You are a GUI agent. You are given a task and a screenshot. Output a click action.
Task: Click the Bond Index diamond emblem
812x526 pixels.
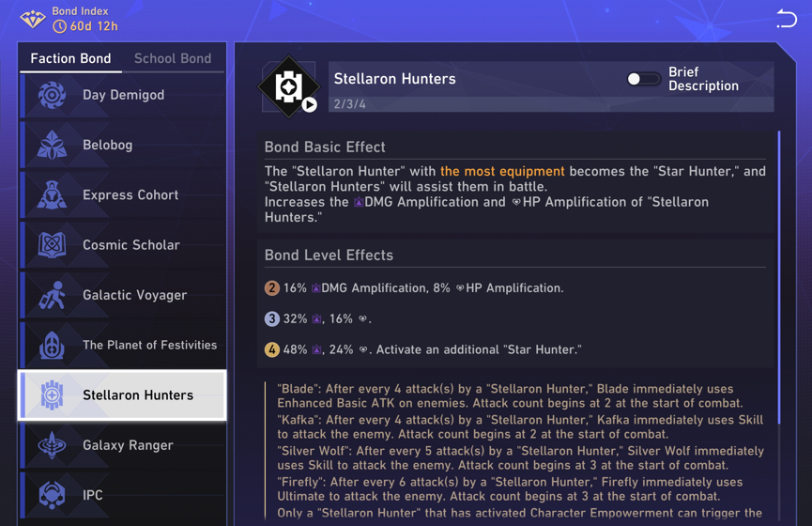[32, 19]
